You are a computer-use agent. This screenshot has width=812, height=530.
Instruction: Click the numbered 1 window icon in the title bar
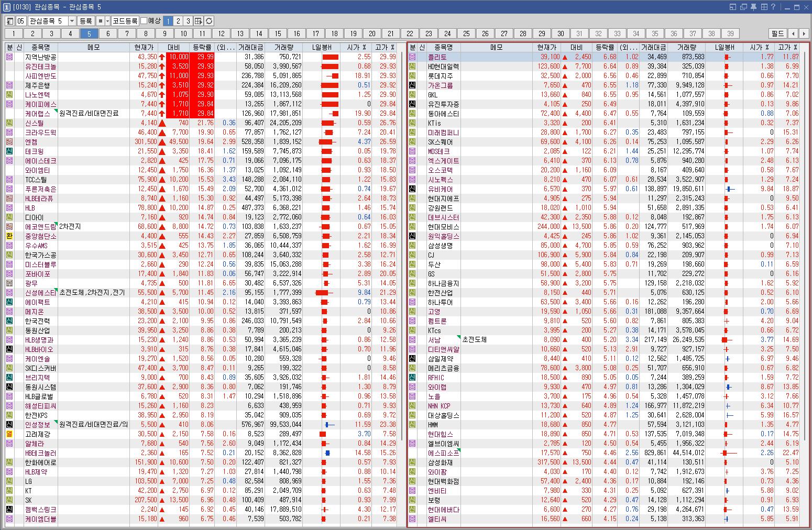tap(6, 7)
